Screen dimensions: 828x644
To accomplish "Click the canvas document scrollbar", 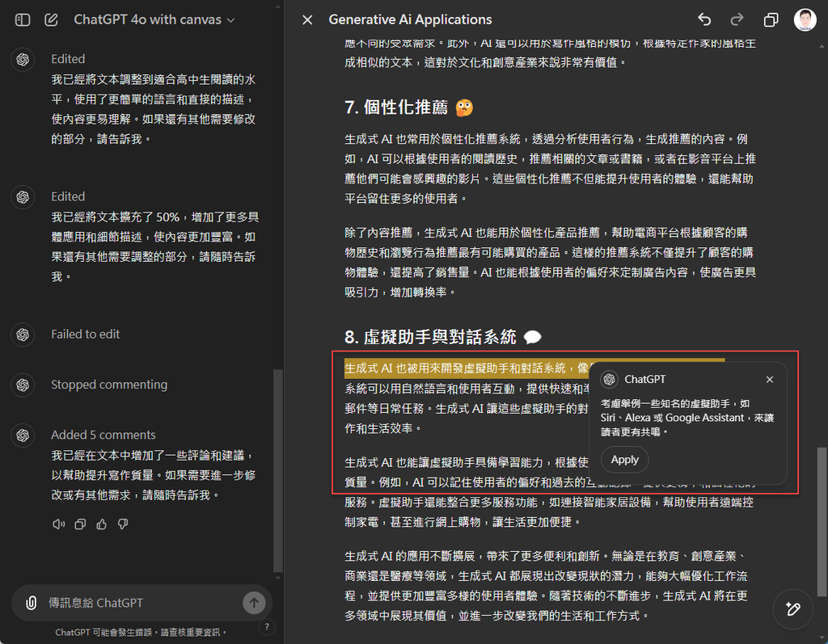I will coord(822,521).
